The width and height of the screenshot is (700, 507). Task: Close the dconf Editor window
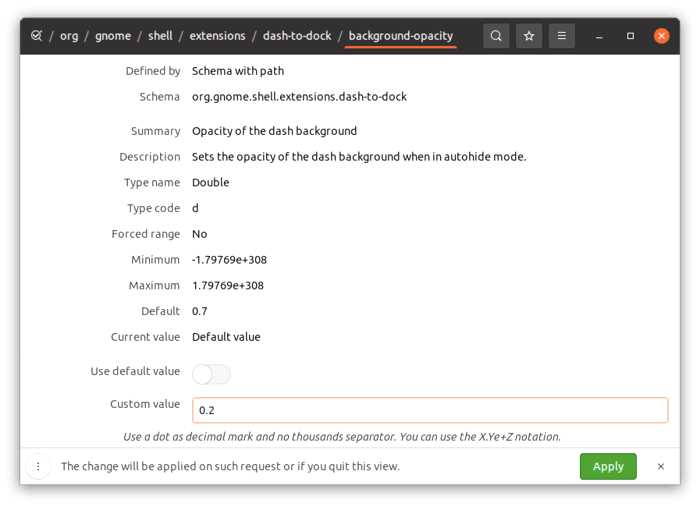click(661, 36)
